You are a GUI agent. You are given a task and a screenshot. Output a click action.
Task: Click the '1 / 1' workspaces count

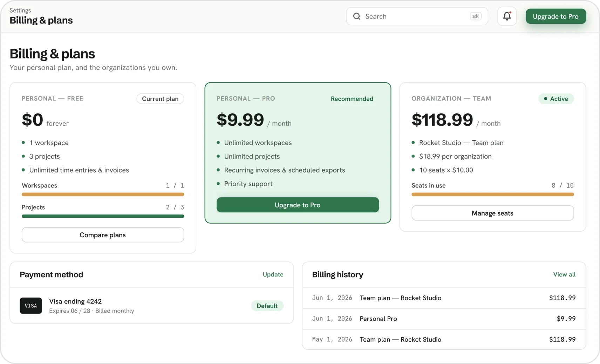coord(175,185)
